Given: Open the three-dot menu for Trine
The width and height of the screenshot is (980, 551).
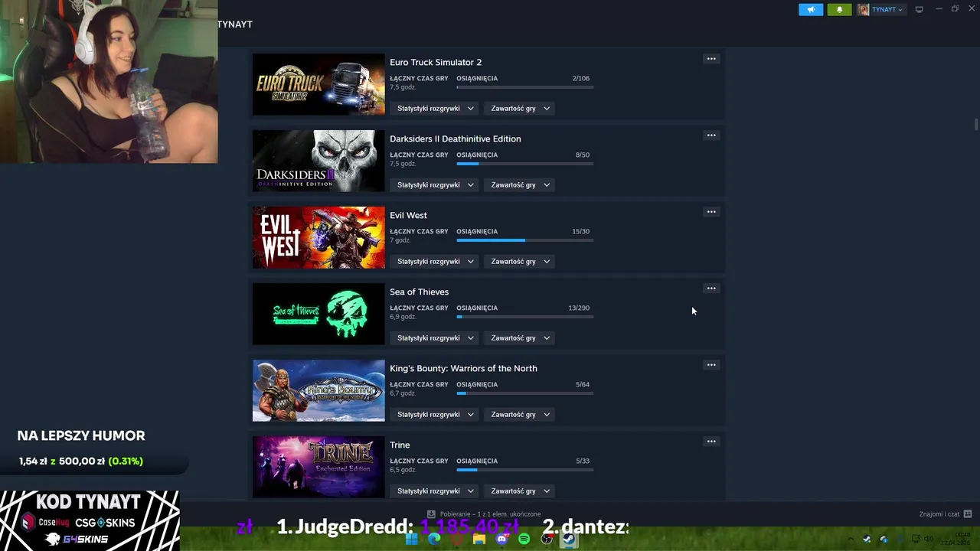Looking at the screenshot, I should point(711,442).
